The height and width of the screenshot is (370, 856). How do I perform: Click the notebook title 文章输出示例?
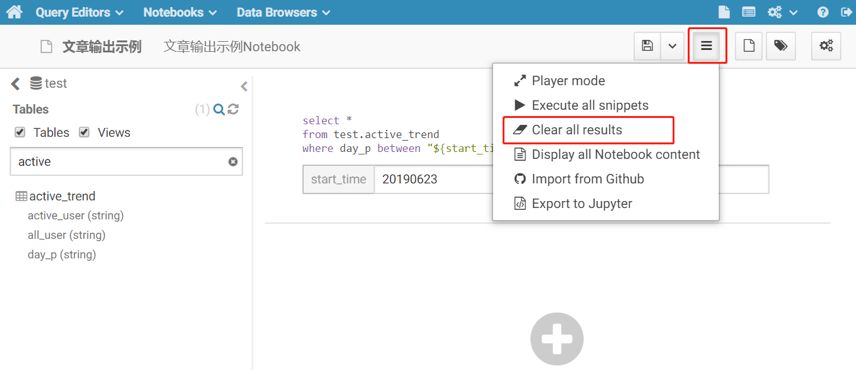pyautogui.click(x=102, y=47)
